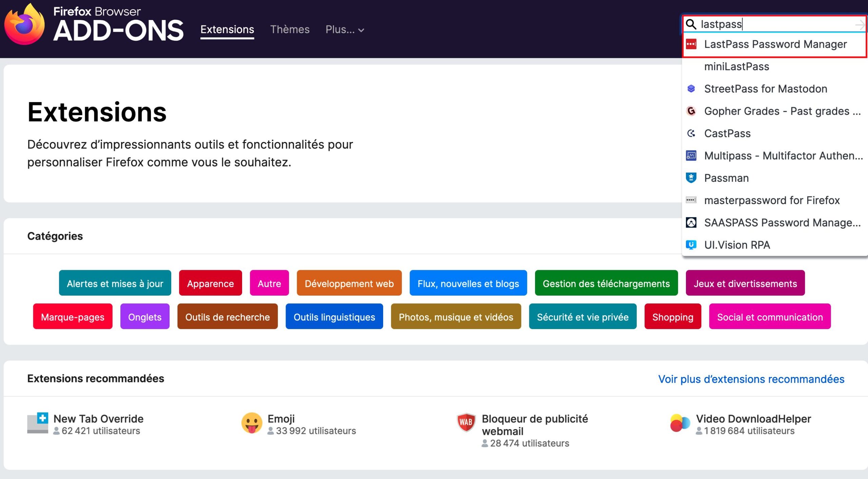The width and height of the screenshot is (868, 479).
Task: Click the WAB webmail blocker icon
Action: 466,422
